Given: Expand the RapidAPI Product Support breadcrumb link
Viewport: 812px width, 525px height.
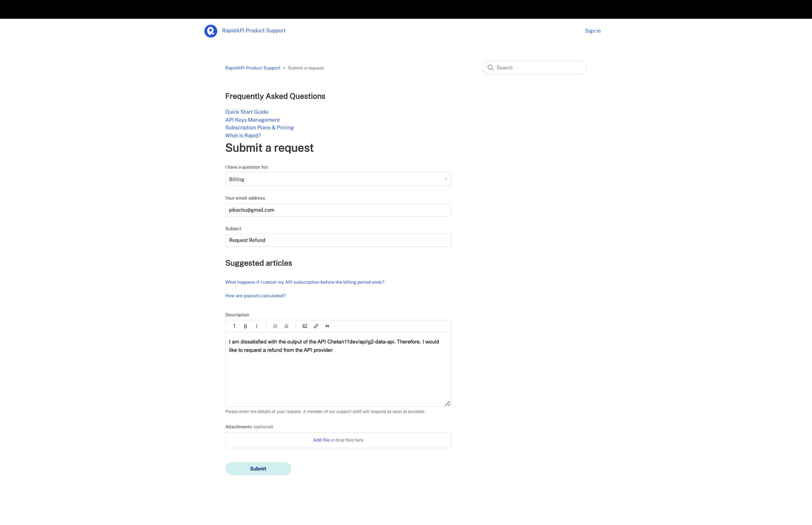Looking at the screenshot, I should [x=253, y=67].
